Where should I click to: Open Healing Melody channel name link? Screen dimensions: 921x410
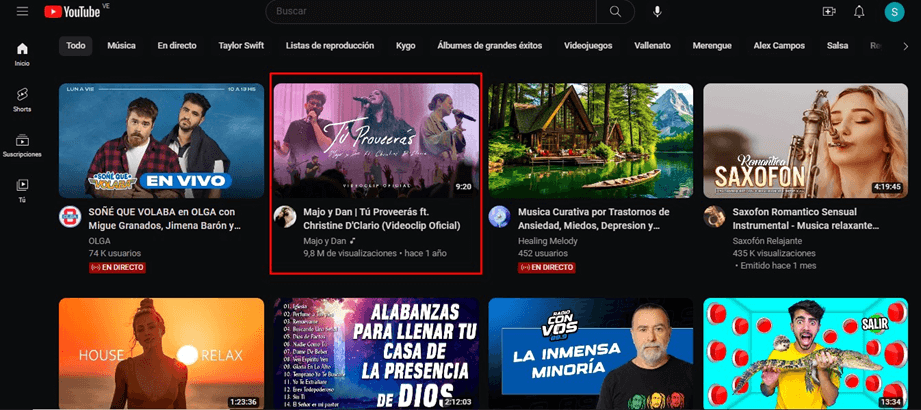coord(547,241)
